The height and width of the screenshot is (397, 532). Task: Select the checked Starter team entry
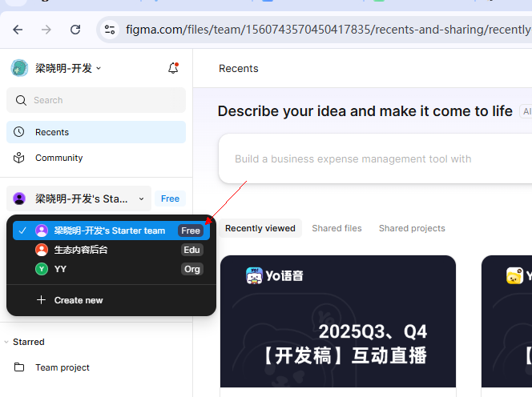click(110, 231)
